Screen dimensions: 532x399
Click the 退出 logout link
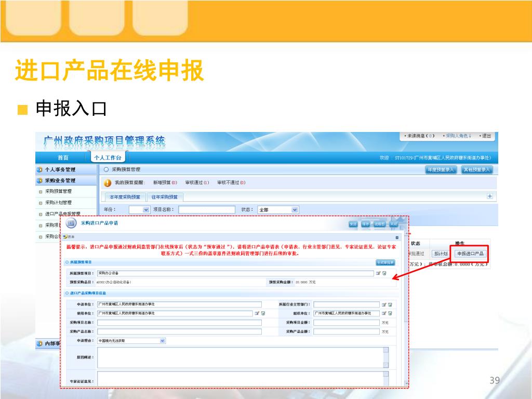[485, 136]
